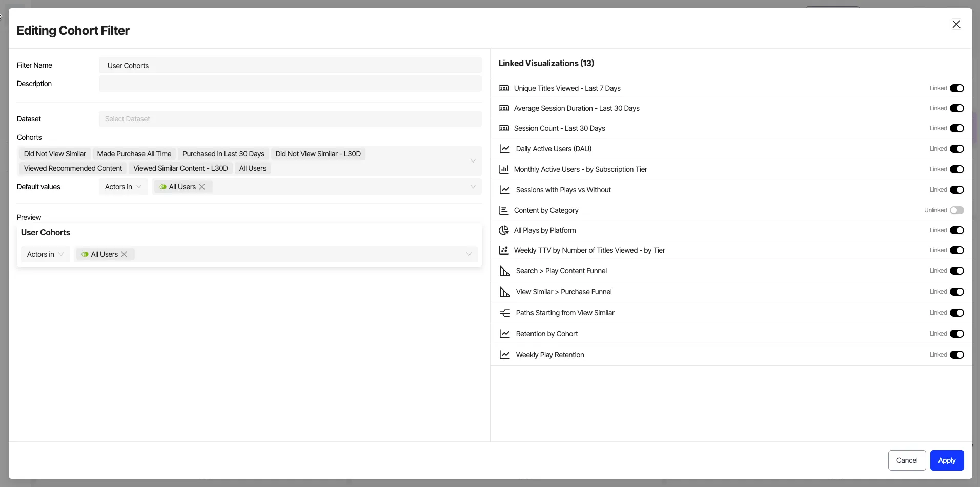Click the pie chart icon for All Plays by Platform
The image size is (980, 487).
(504, 230)
